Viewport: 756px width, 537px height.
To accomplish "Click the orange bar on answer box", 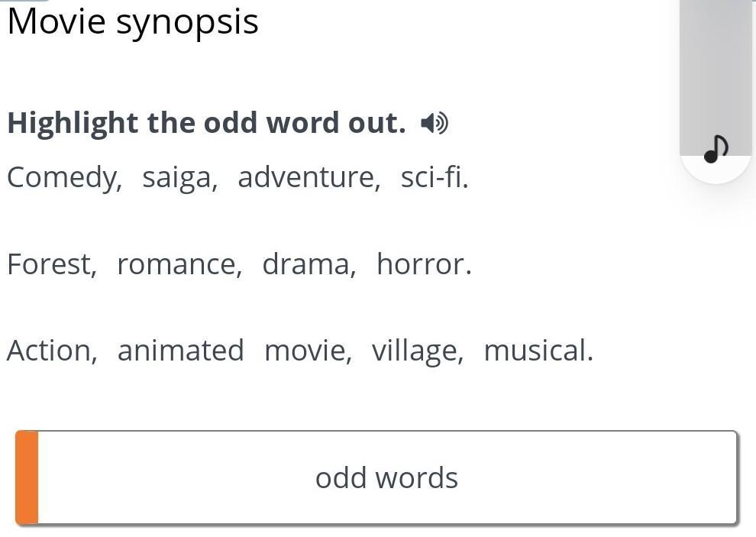I will pyautogui.click(x=27, y=478).
